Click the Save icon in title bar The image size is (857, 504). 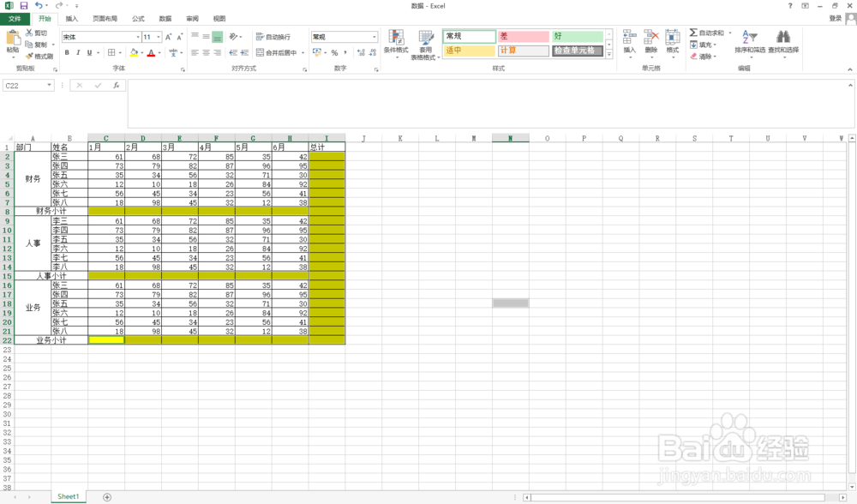click(23, 5)
